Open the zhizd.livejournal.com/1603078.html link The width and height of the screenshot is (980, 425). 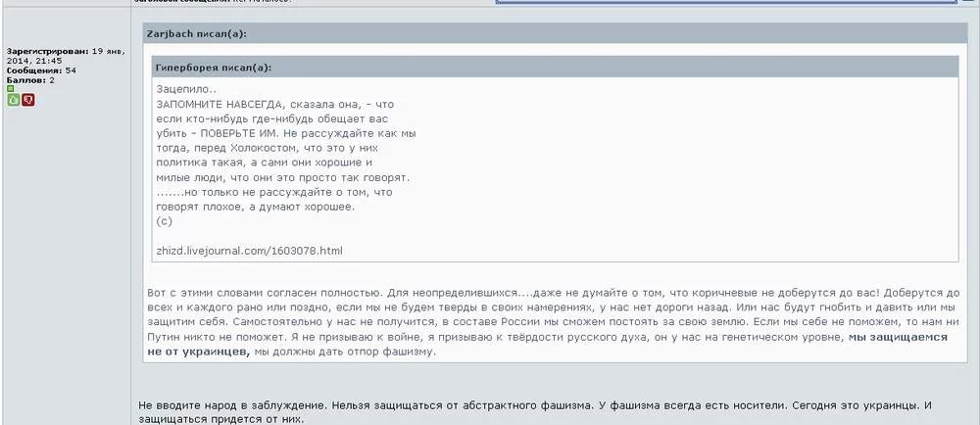coord(249,251)
